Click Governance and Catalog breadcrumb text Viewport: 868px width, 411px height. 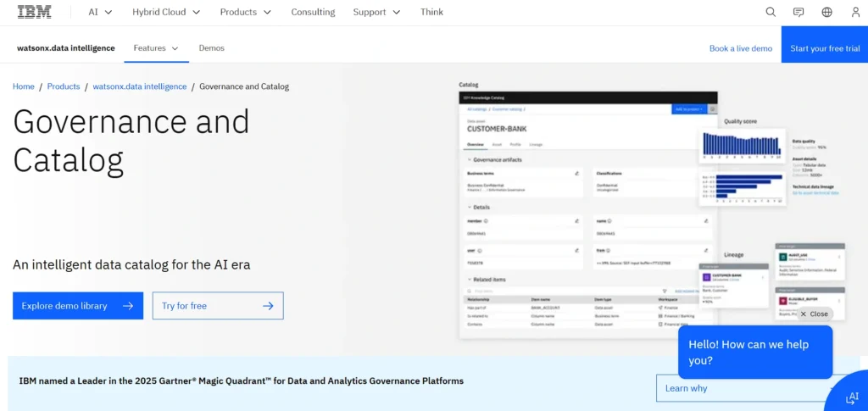click(x=244, y=86)
